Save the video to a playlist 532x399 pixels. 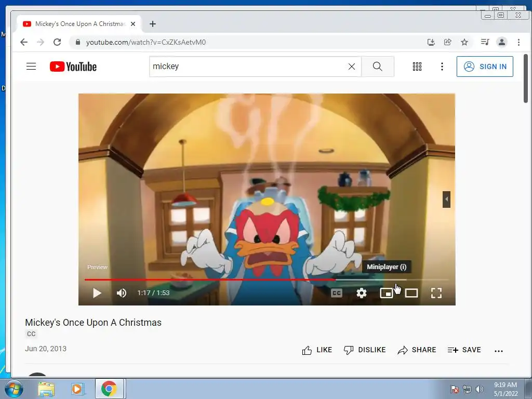pyautogui.click(x=464, y=350)
